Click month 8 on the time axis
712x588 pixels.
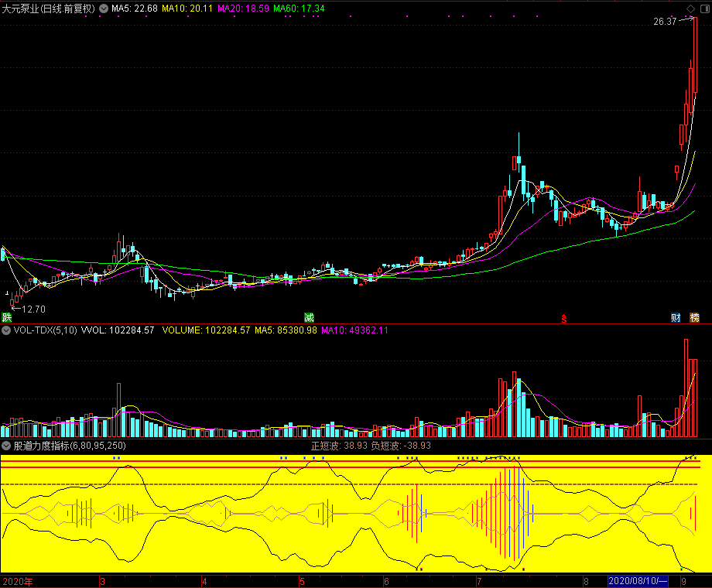(x=586, y=582)
